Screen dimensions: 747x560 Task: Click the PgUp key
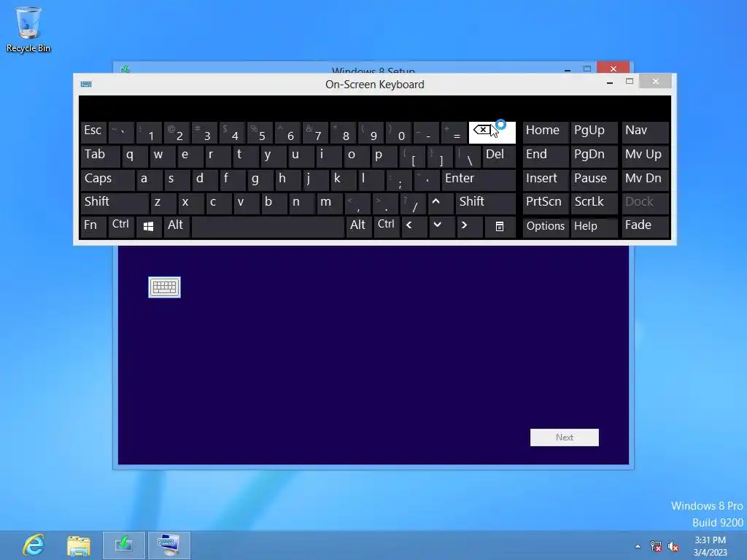point(594,133)
